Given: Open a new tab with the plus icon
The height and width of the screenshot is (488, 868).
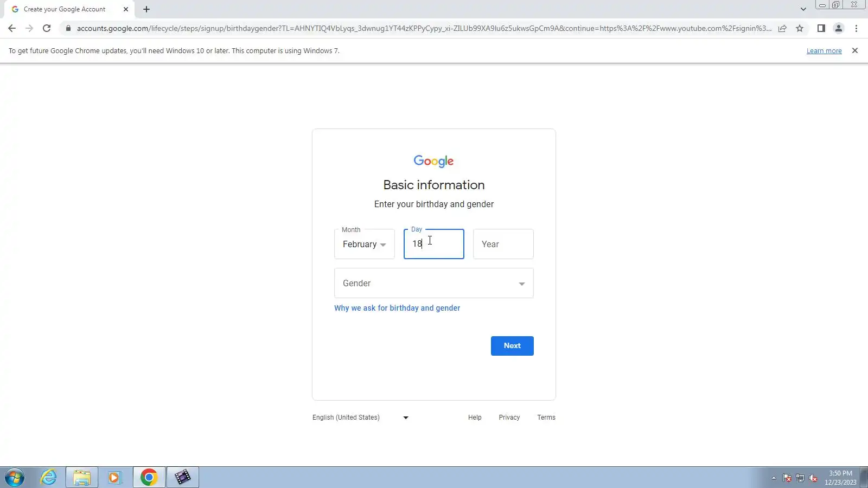Looking at the screenshot, I should [x=146, y=9].
